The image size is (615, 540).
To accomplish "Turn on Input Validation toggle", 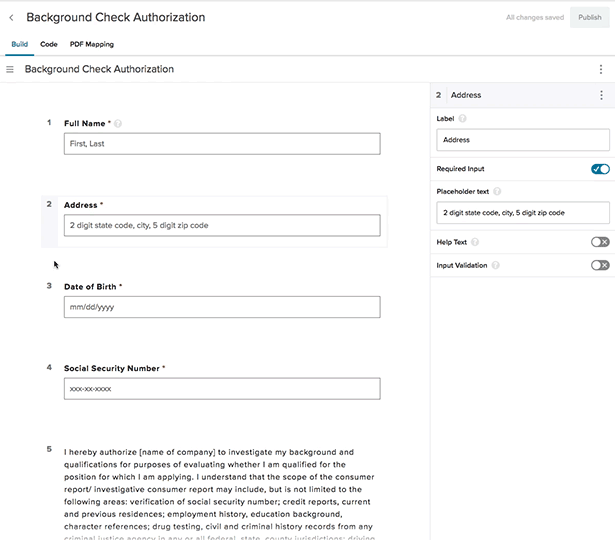I will pyautogui.click(x=600, y=265).
